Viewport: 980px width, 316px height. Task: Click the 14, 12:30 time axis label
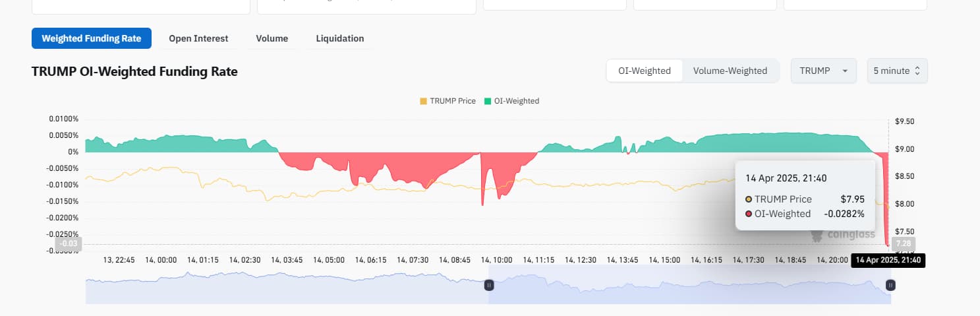click(x=581, y=261)
